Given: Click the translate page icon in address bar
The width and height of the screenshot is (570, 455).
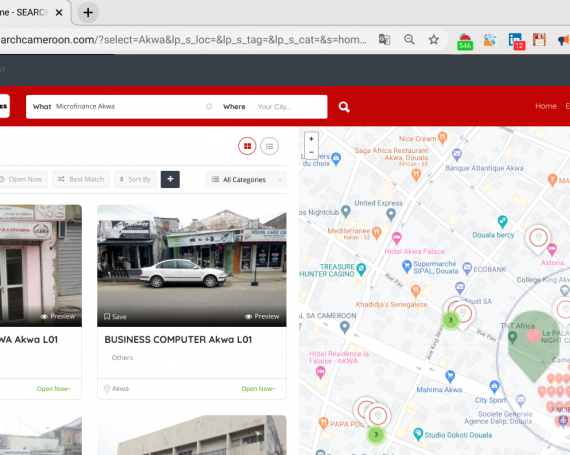Looking at the screenshot, I should [384, 39].
